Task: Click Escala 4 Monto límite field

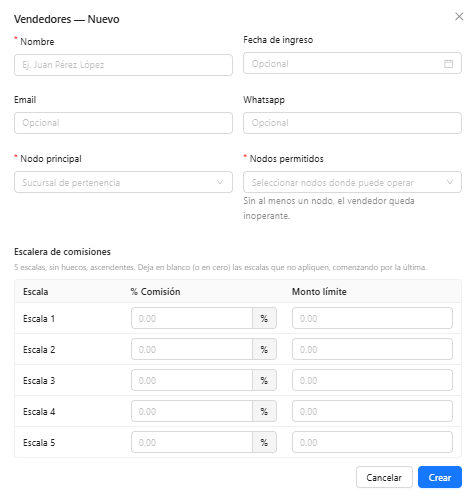Action: point(372,411)
